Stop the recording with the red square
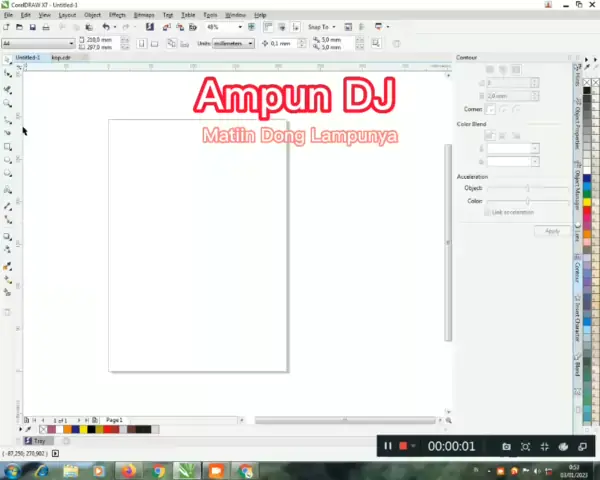This screenshot has width=600, height=480. coord(404,446)
